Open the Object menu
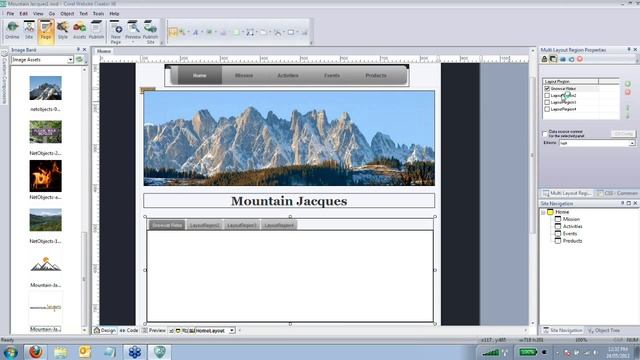This screenshot has height=360, width=640. click(67, 13)
